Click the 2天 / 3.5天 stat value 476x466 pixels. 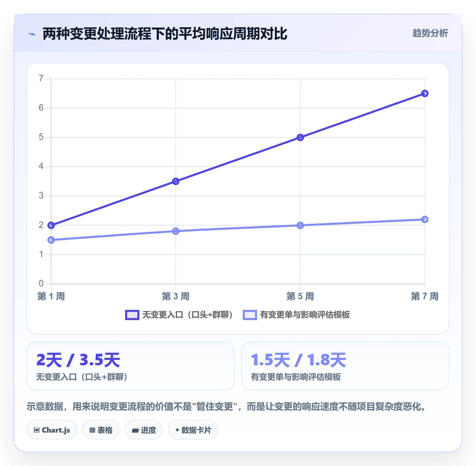(78, 360)
